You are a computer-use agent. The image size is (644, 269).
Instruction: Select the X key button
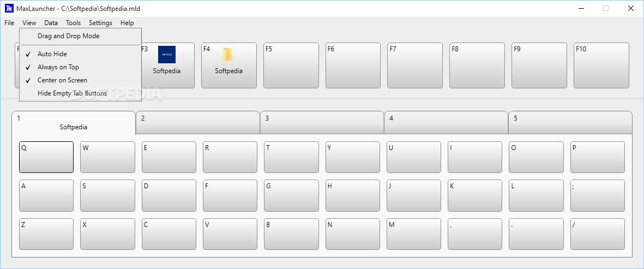[x=107, y=234]
